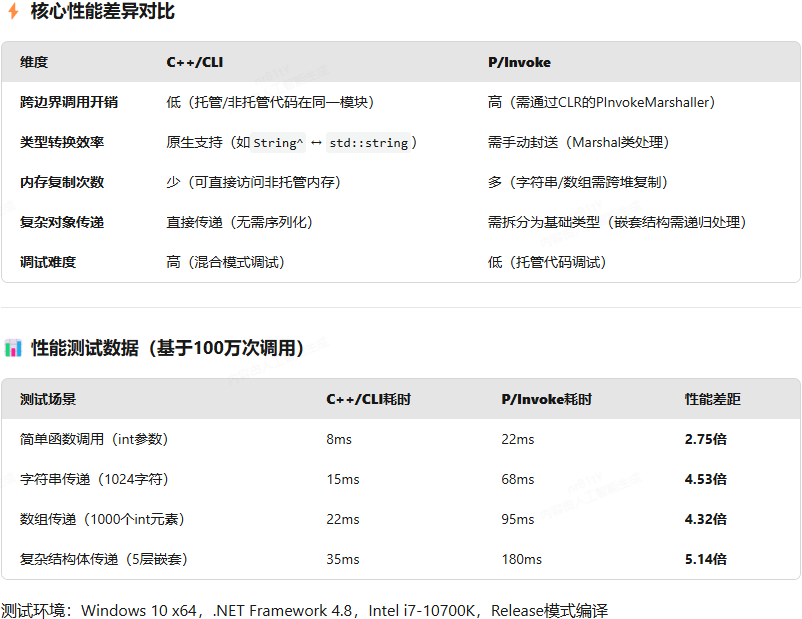The height and width of the screenshot is (619, 802).
Task: Click the 8ms value
Action: [x=339, y=439]
